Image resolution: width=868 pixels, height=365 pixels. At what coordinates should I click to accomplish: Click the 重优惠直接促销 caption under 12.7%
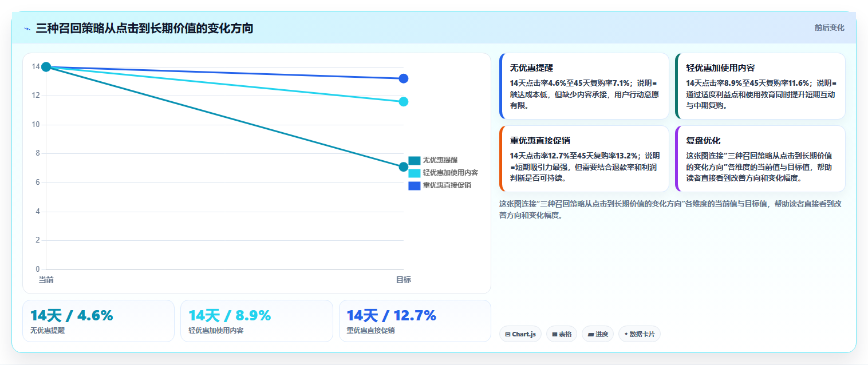pyautogui.click(x=371, y=331)
